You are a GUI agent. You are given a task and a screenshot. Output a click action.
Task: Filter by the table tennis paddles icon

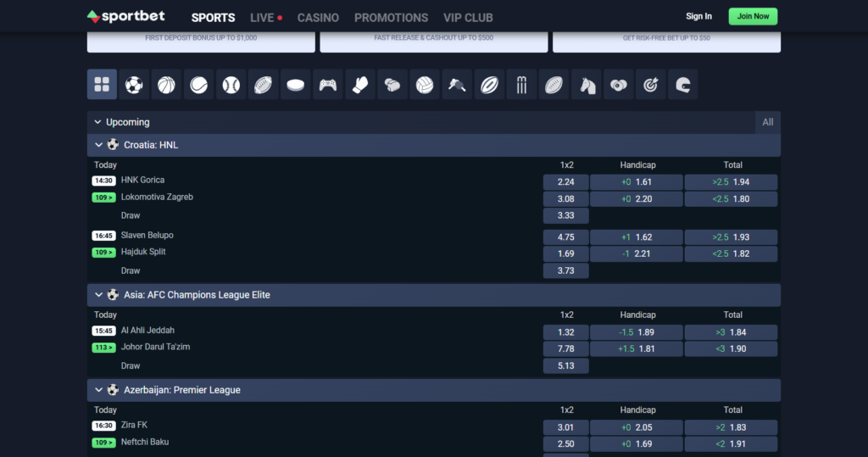[x=457, y=84]
